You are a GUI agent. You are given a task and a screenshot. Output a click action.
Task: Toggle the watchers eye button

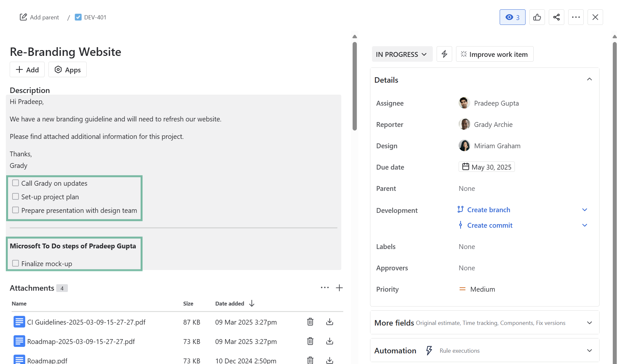coord(512,17)
